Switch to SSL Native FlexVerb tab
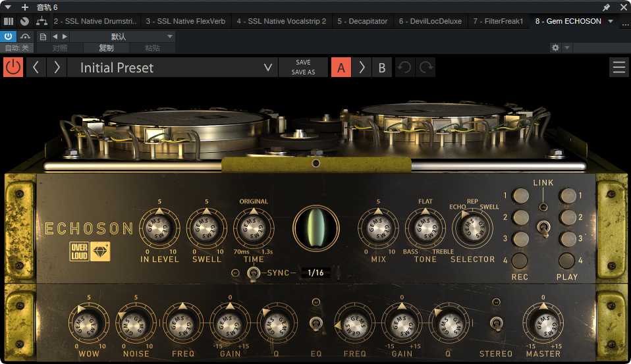The image size is (631, 364). [186, 21]
